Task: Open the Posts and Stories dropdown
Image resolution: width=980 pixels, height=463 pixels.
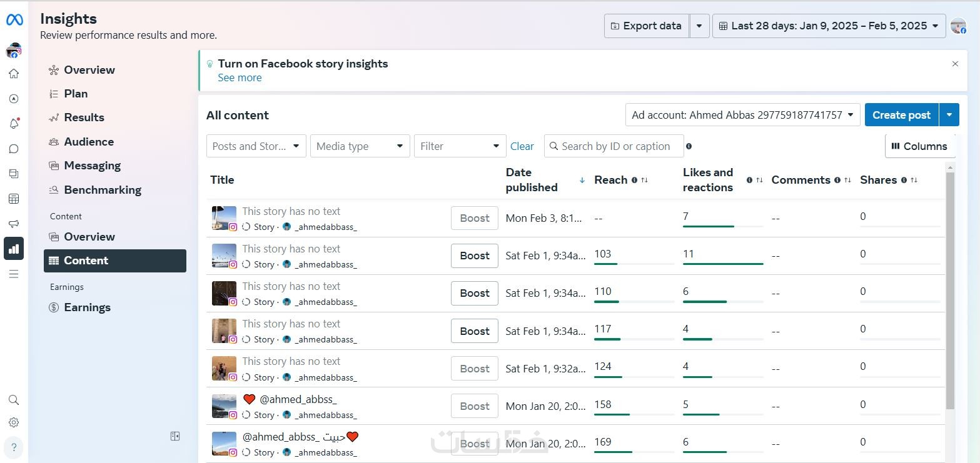Action: coord(256,146)
